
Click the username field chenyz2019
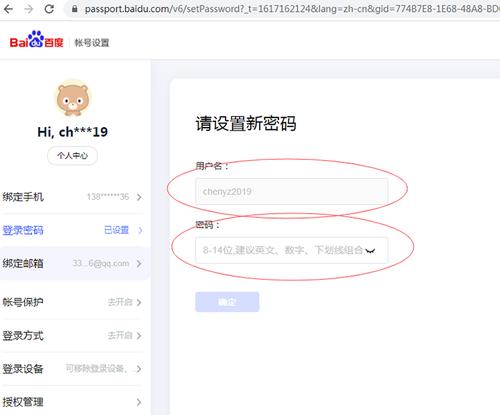coord(292,191)
